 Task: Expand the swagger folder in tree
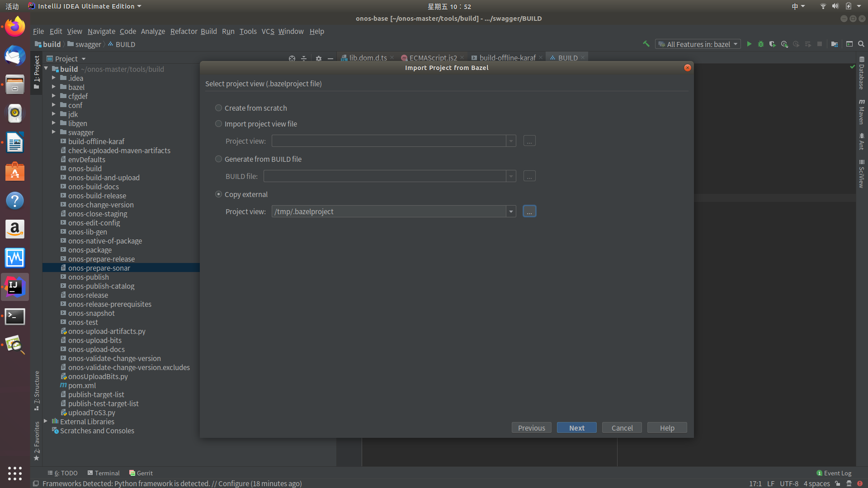point(54,132)
